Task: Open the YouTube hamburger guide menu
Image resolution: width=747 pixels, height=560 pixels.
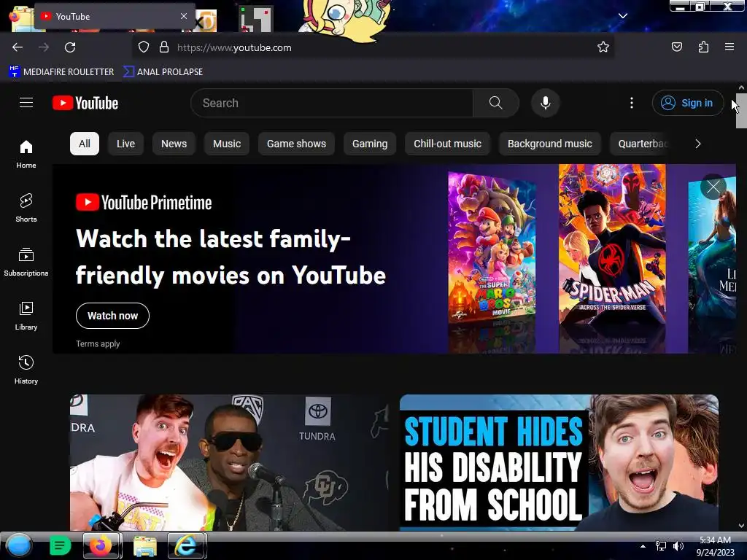Action: click(26, 103)
